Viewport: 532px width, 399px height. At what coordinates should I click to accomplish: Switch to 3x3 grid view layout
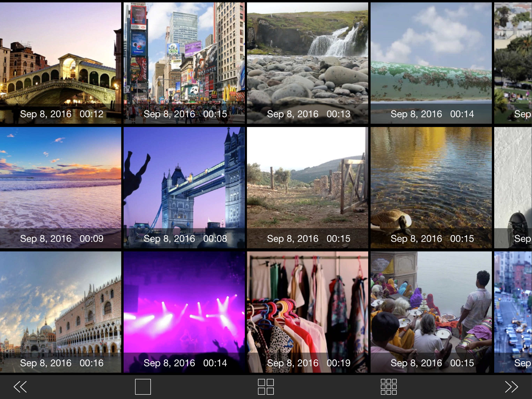click(389, 387)
